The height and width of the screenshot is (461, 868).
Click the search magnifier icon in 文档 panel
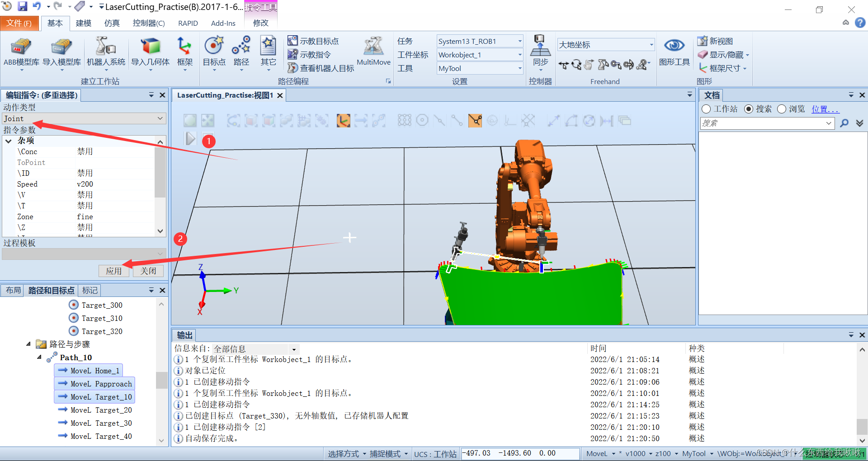844,123
